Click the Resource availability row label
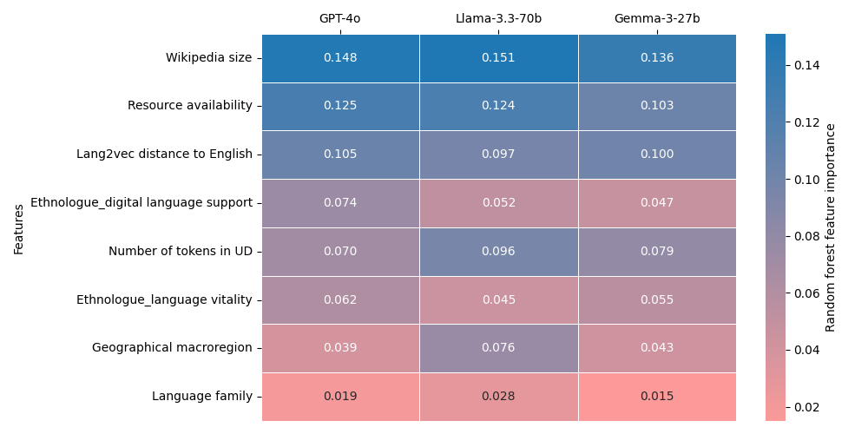Image resolution: width=868 pixels, height=434 pixels. pos(189,106)
